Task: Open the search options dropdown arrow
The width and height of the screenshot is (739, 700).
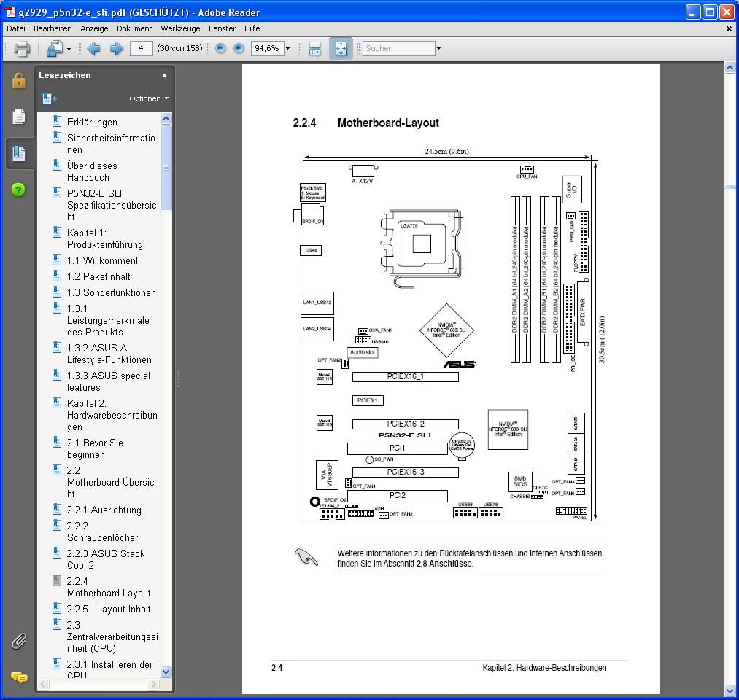Action: [438, 49]
